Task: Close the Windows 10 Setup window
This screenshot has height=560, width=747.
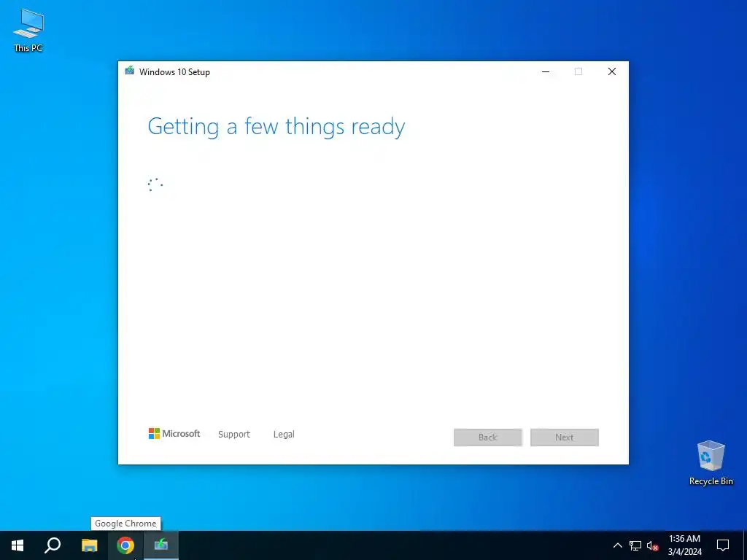Action: coord(612,72)
